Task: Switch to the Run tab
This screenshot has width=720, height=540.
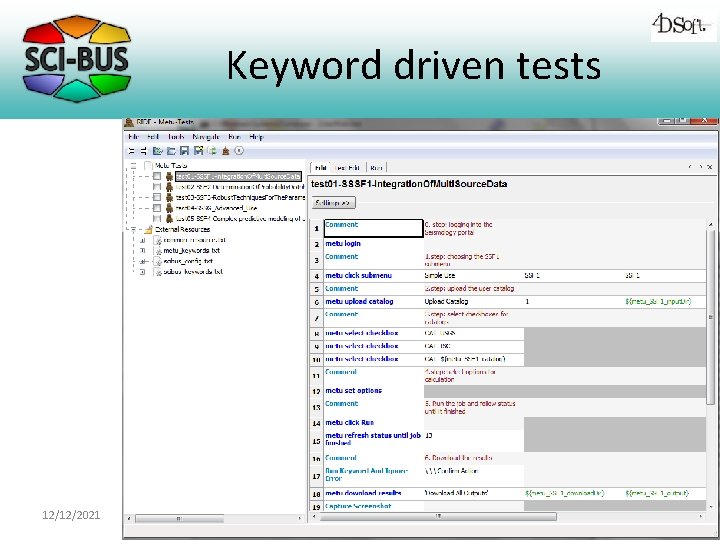Action: tap(376, 168)
